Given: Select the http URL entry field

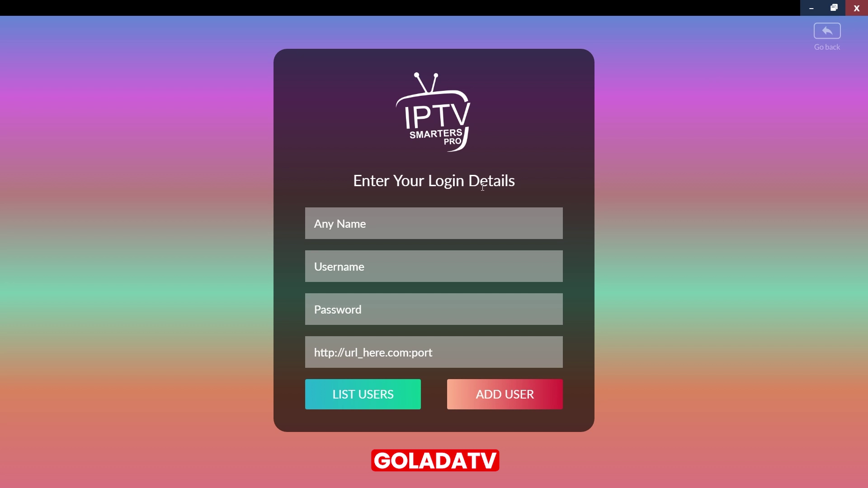Looking at the screenshot, I should click(x=434, y=352).
